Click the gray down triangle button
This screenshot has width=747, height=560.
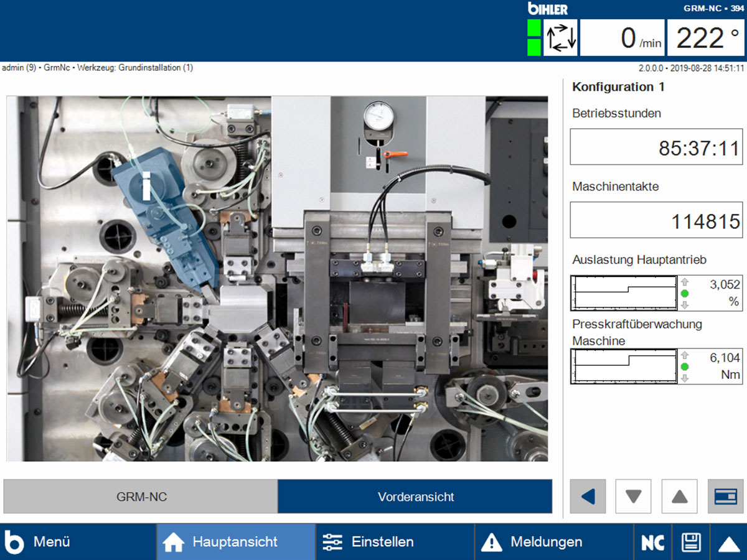coord(634,496)
